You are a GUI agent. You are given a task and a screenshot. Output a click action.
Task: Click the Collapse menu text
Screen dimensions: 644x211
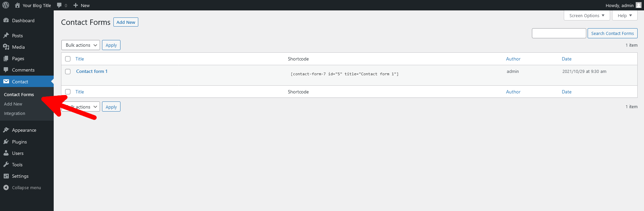point(27,187)
